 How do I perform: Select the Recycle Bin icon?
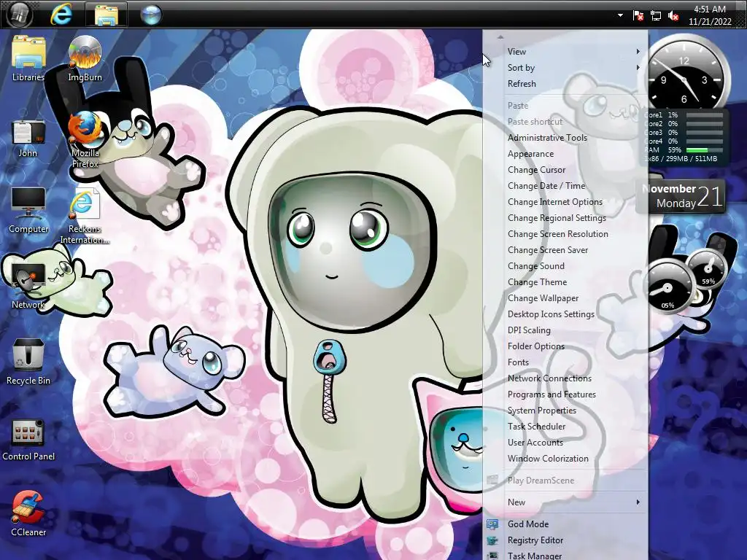[x=28, y=362]
